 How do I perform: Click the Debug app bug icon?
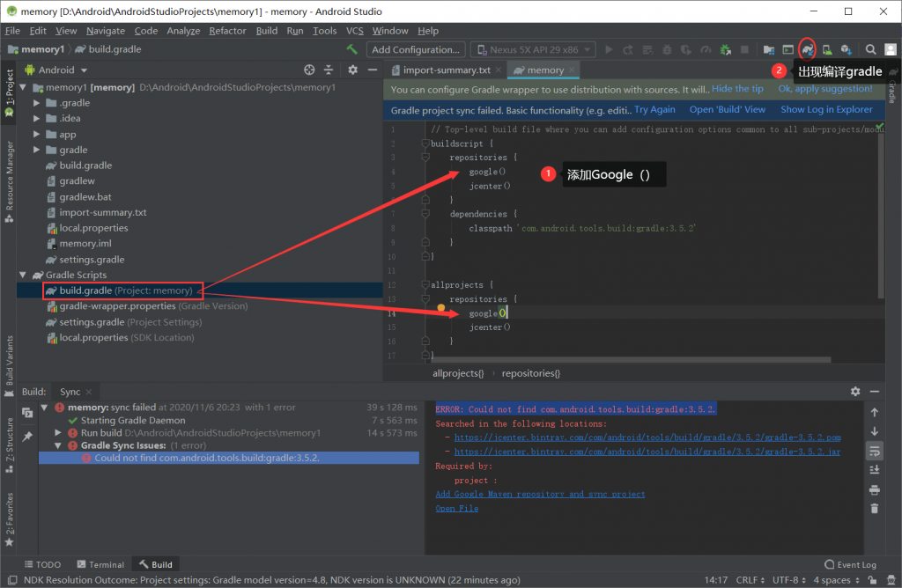[x=667, y=49]
